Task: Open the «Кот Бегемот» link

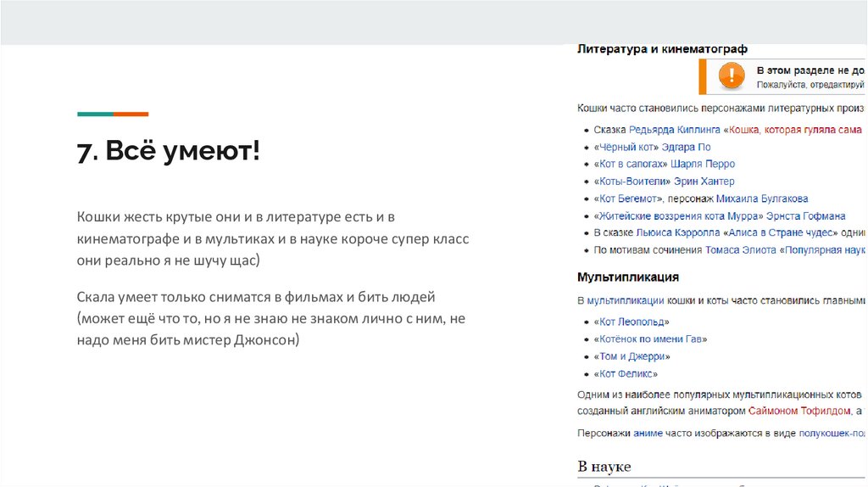Action: point(628,199)
